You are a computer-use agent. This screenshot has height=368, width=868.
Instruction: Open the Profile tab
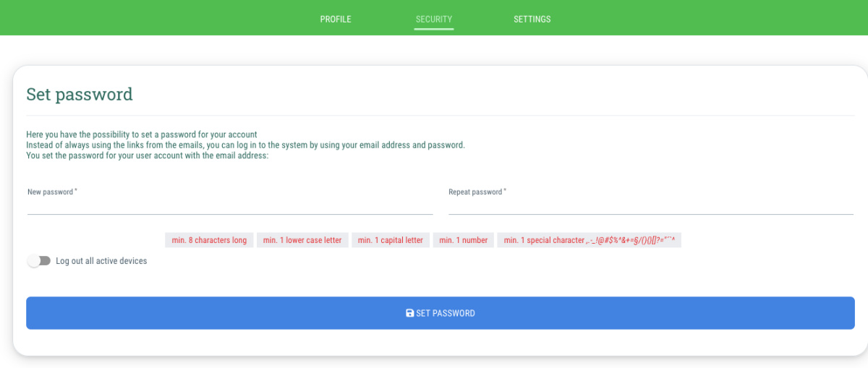pyautogui.click(x=336, y=19)
